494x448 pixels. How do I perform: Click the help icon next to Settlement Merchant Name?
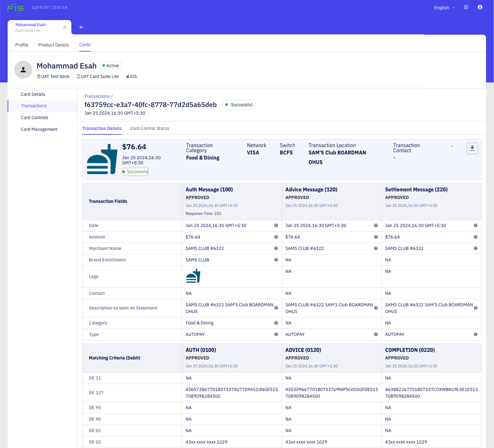coord(476,248)
